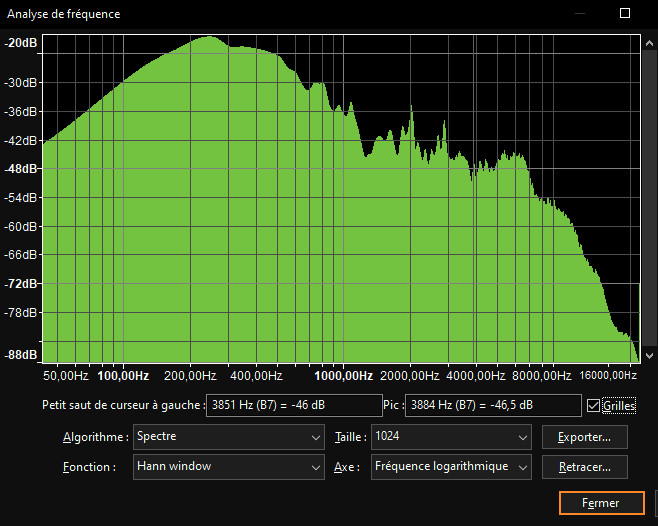Click the Analyse de fréquence title bar text
The width and height of the screenshot is (658, 526).
64,14
